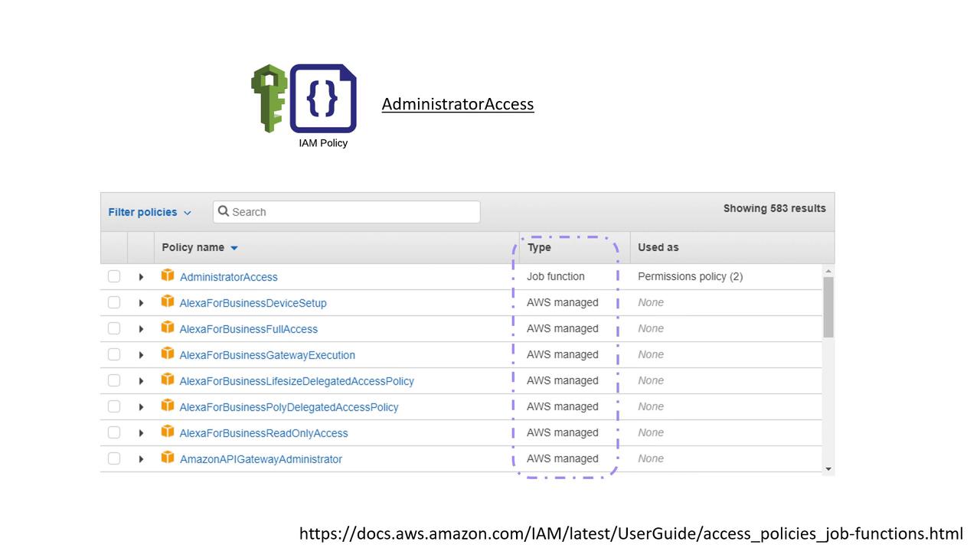Check the AdministratorAccess row checkbox
This screenshot has width=980, height=551.
pyautogui.click(x=114, y=276)
